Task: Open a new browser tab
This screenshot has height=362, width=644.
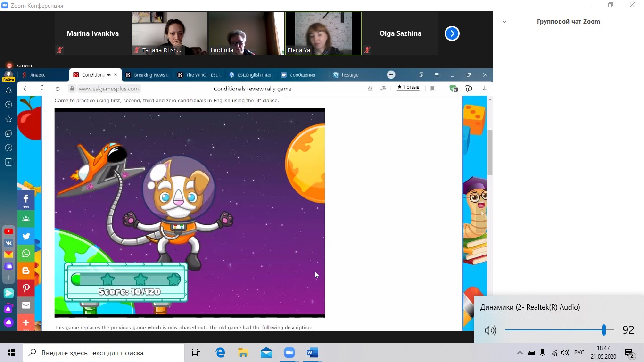Action: pyautogui.click(x=391, y=74)
